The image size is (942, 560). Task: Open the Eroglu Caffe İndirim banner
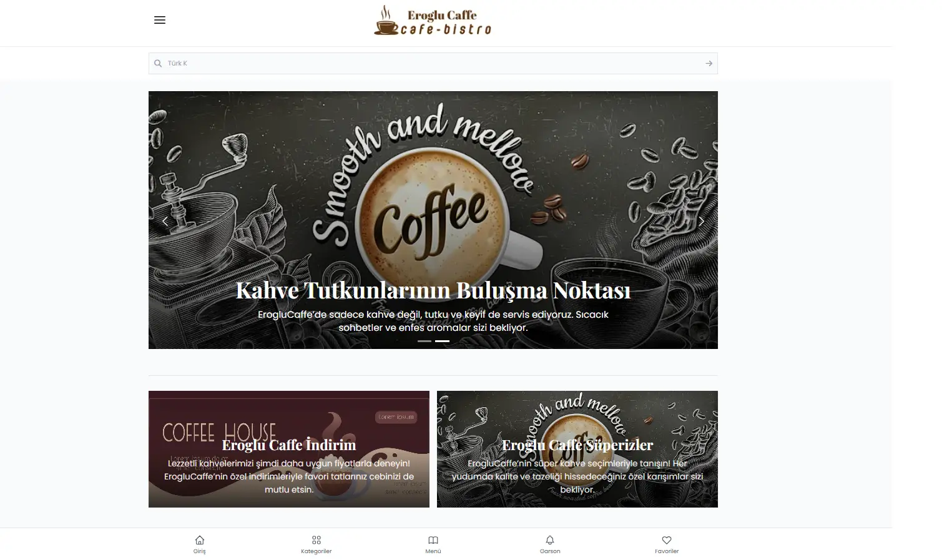coord(289,449)
